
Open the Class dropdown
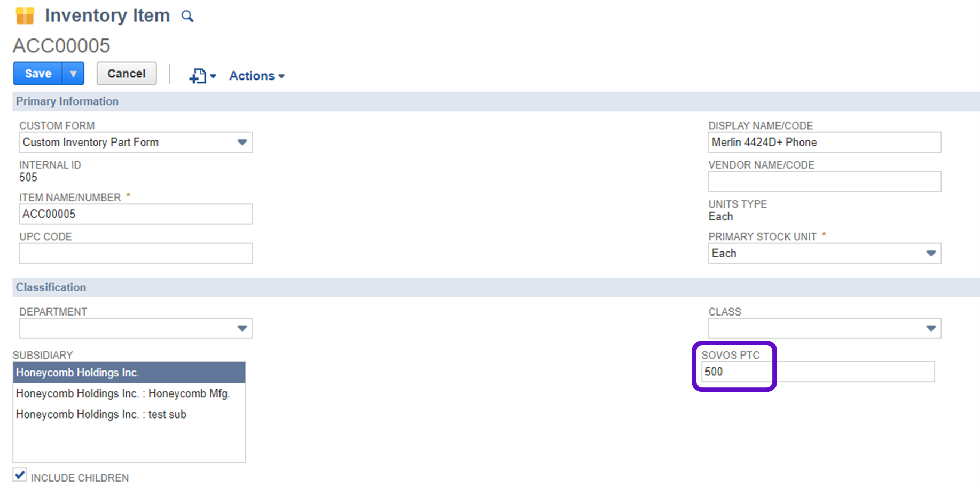931,328
